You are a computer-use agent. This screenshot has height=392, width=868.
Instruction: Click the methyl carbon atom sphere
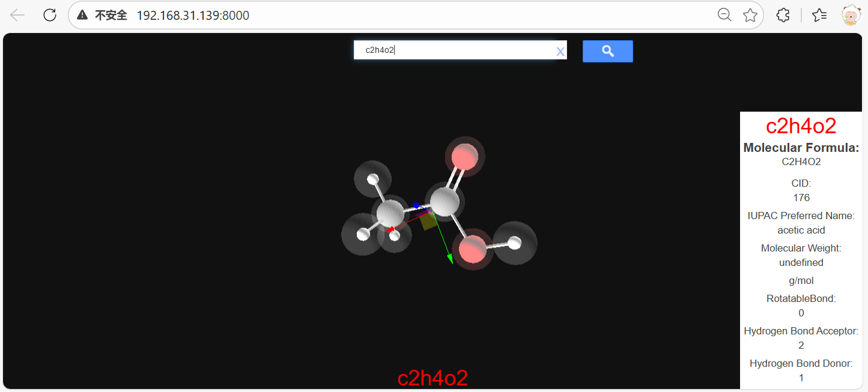click(x=391, y=214)
